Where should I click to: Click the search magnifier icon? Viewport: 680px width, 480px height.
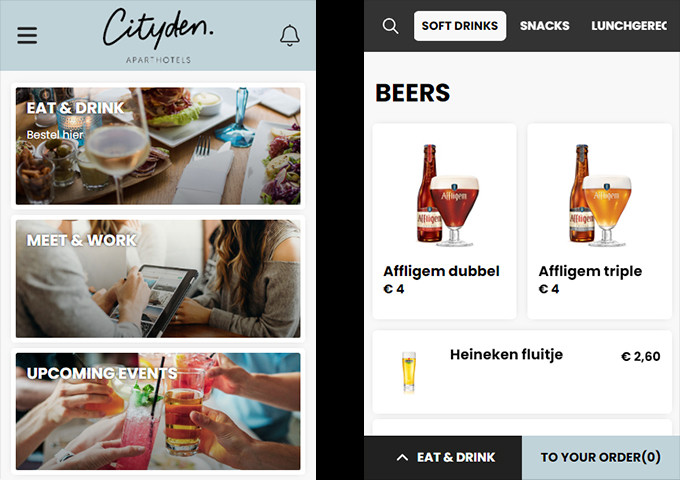[x=390, y=26]
